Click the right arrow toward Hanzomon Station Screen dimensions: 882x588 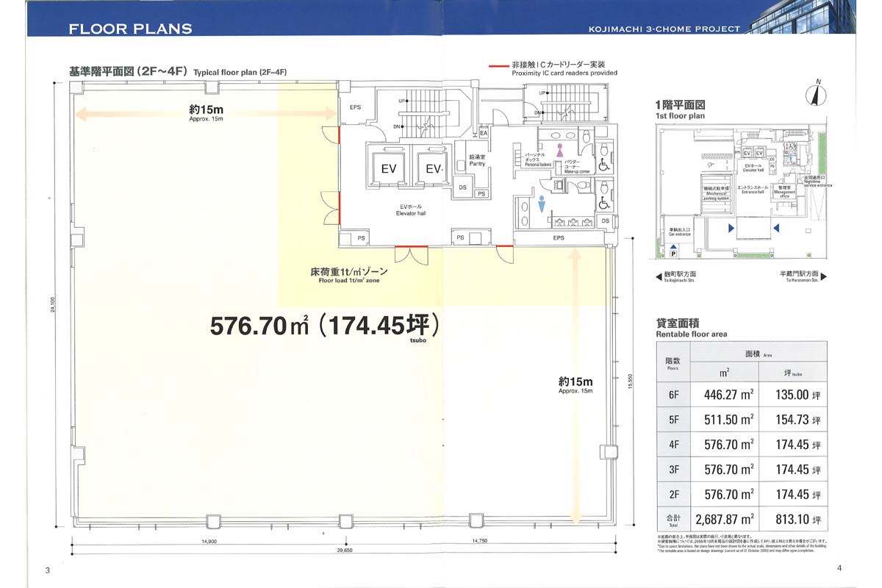(x=822, y=276)
